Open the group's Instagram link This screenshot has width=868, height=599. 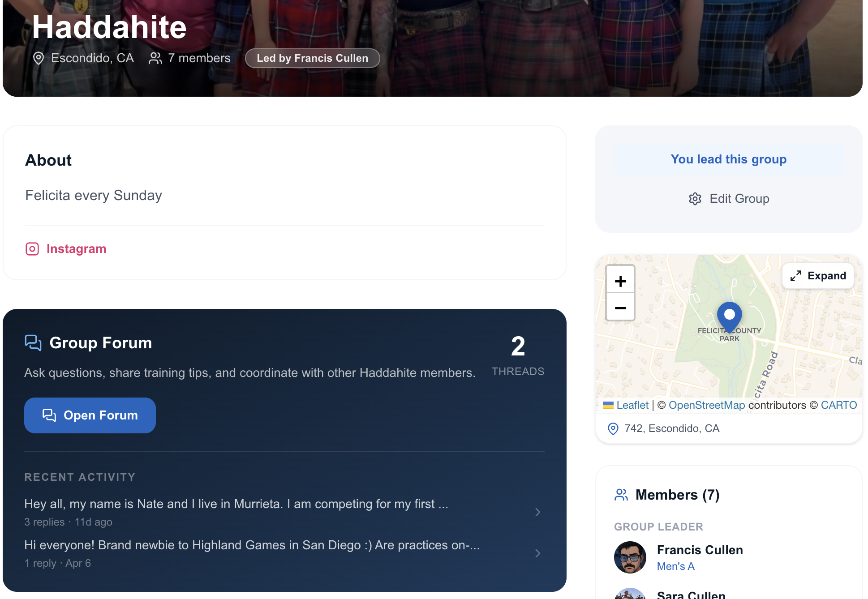click(x=66, y=249)
